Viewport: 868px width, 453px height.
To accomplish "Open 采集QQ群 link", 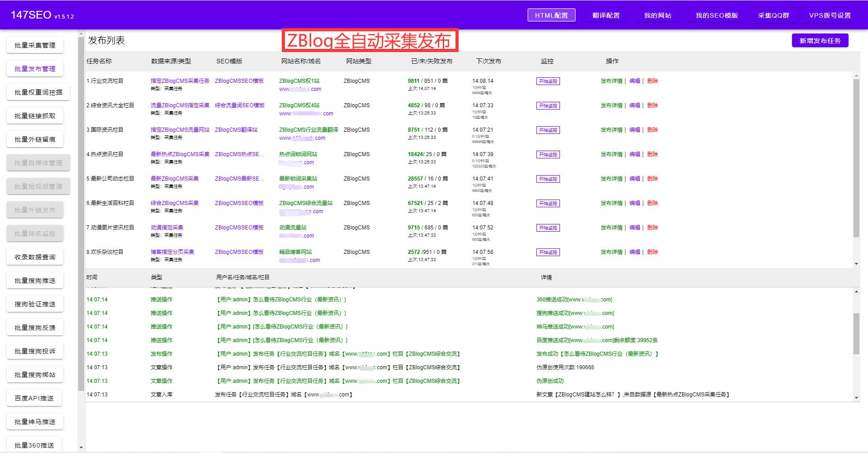I will pos(774,15).
